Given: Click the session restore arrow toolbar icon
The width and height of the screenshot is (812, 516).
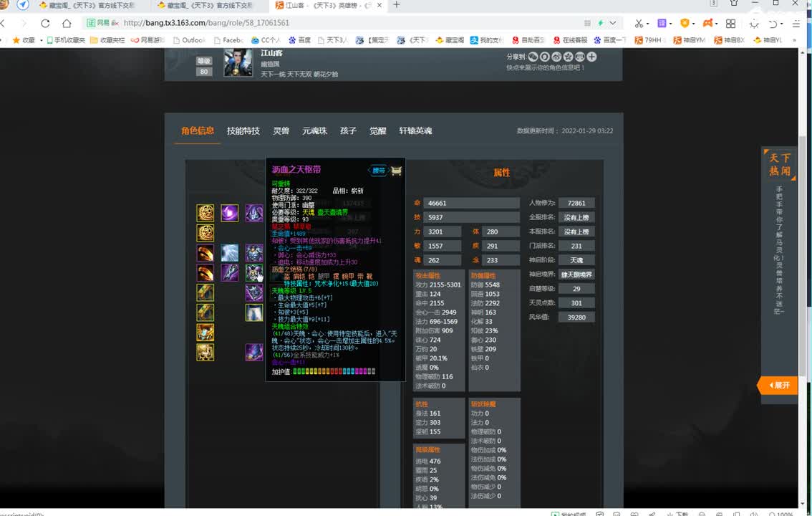Looking at the screenshot, I should click(x=773, y=23).
